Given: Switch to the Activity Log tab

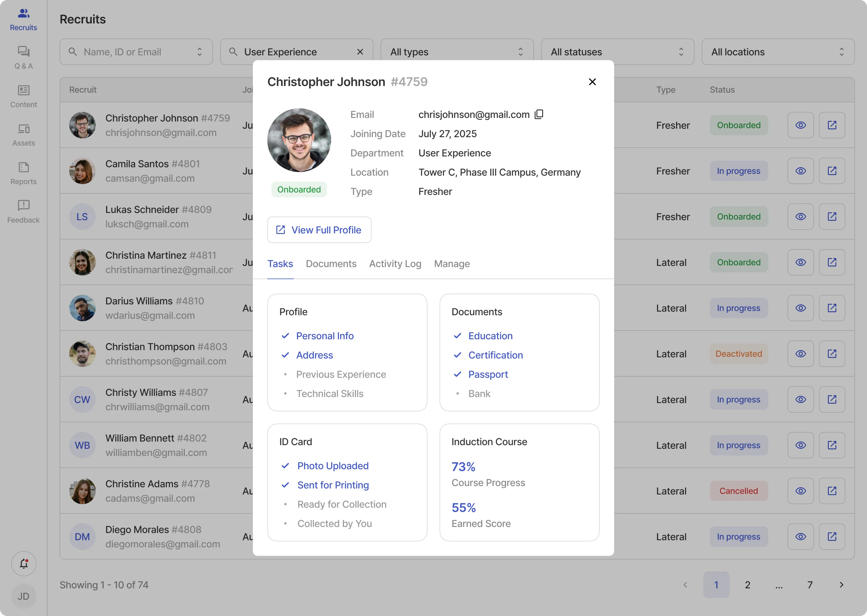Looking at the screenshot, I should (395, 263).
